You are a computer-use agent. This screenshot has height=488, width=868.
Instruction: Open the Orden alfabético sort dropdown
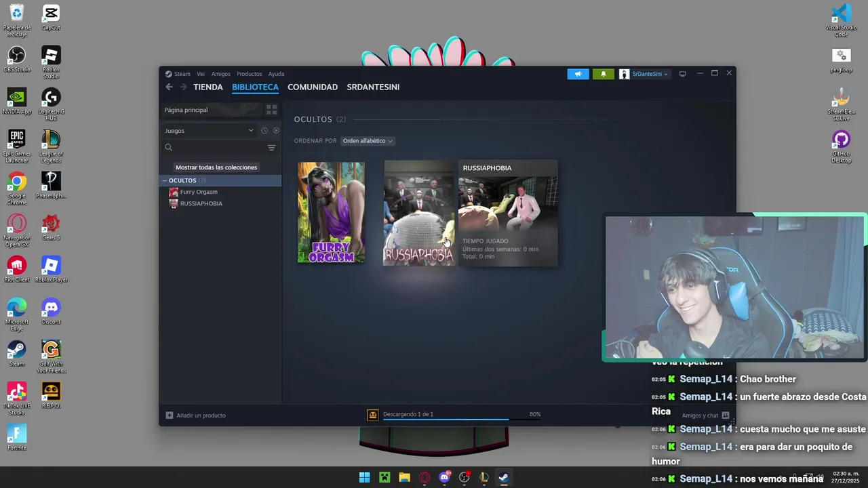click(x=368, y=141)
